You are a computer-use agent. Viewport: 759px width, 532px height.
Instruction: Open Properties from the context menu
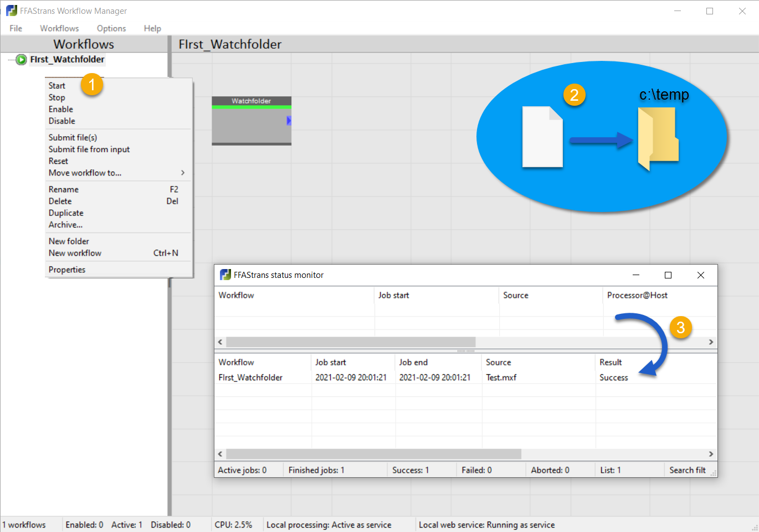pos(119,270)
